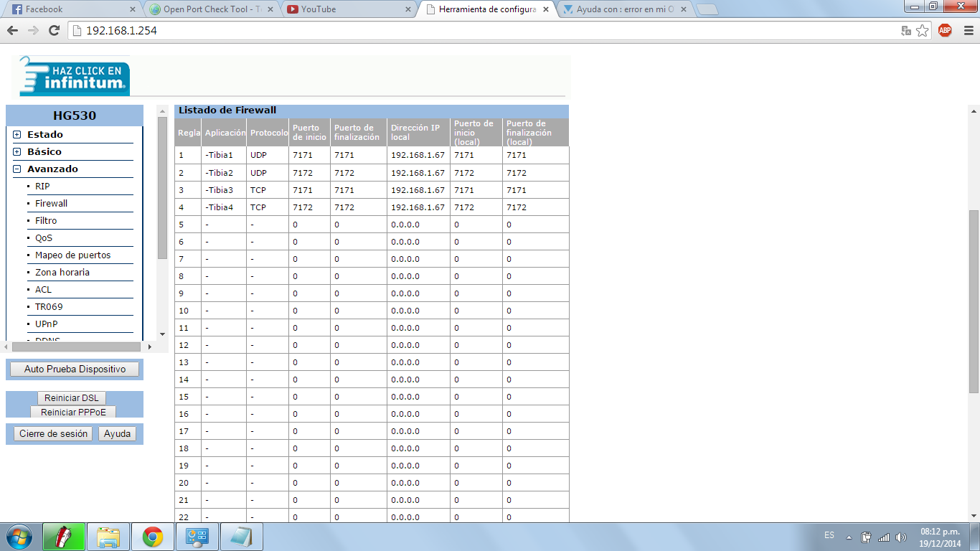Click the TCP protocol cell in rule 4
Viewport: 980px width, 551px height.
268,207
